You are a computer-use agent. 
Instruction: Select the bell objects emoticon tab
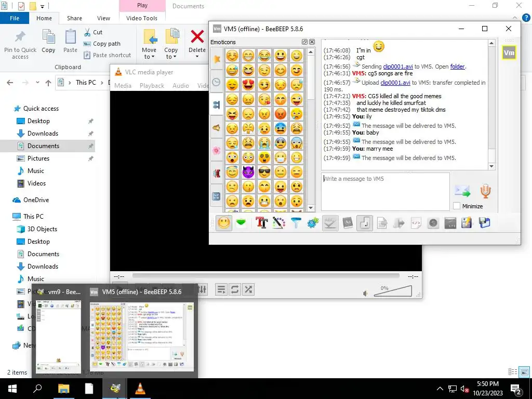(217, 128)
